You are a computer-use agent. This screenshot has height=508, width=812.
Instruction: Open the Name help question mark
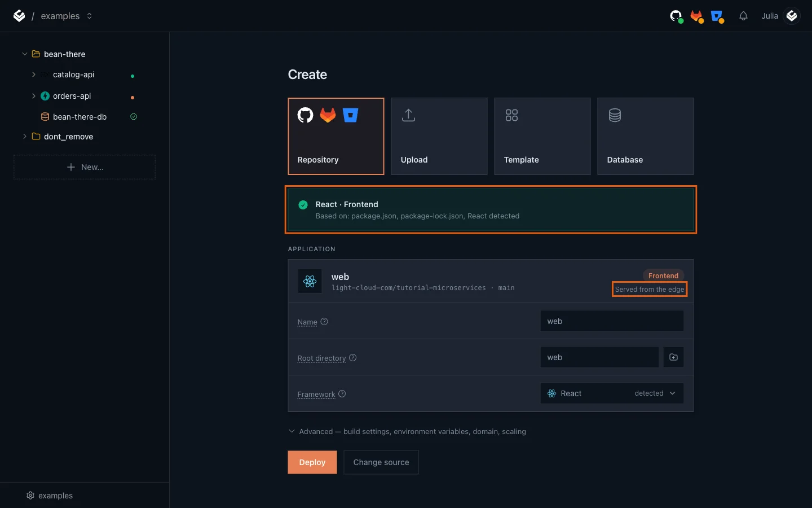324,322
